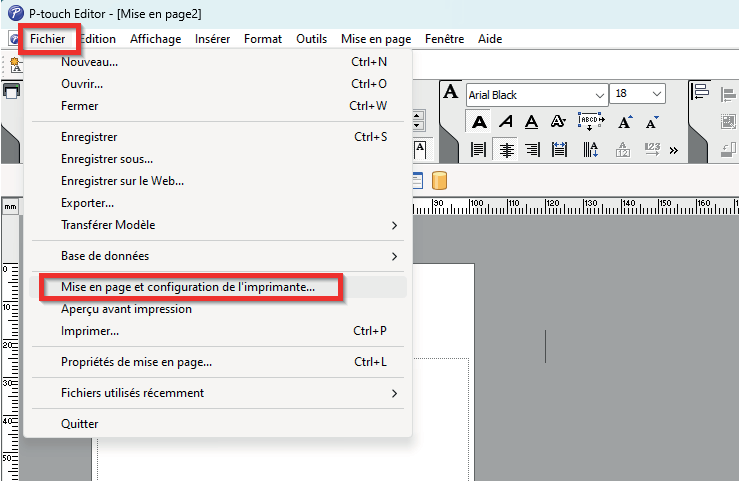739x481 pixels.
Task: Click the grayed group objects icon
Action: pyautogui.click(x=729, y=122)
